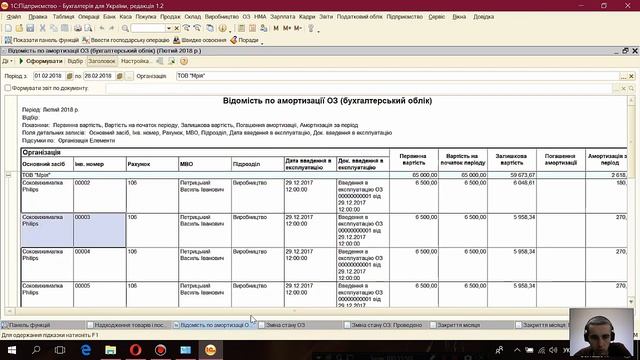This screenshot has height=360, width=640.
Task: Click the New document icon
Action: pyautogui.click(x=8, y=28)
